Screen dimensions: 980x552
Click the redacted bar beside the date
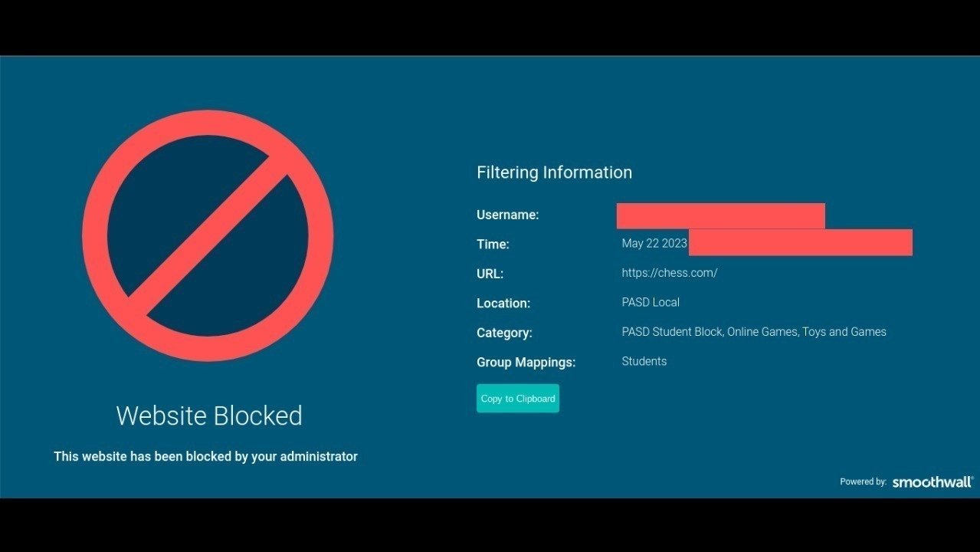(800, 242)
